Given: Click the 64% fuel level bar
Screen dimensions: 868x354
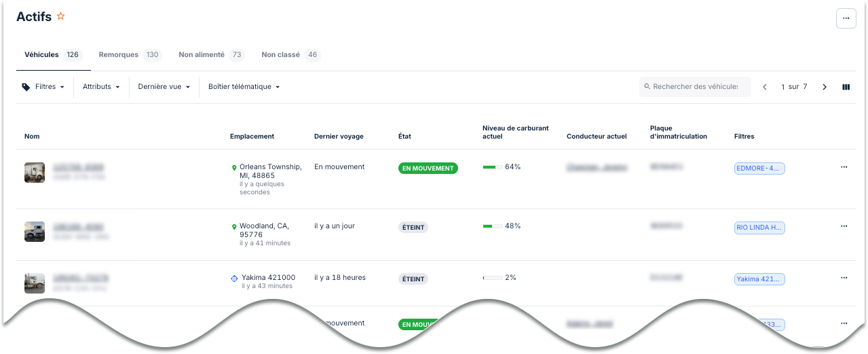Looking at the screenshot, I should [493, 167].
